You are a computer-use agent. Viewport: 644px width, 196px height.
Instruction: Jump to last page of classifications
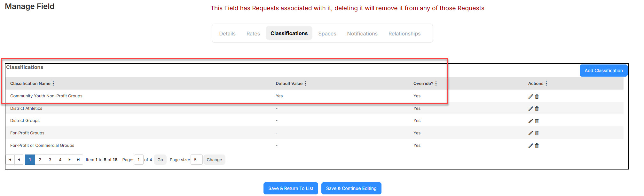click(78, 160)
